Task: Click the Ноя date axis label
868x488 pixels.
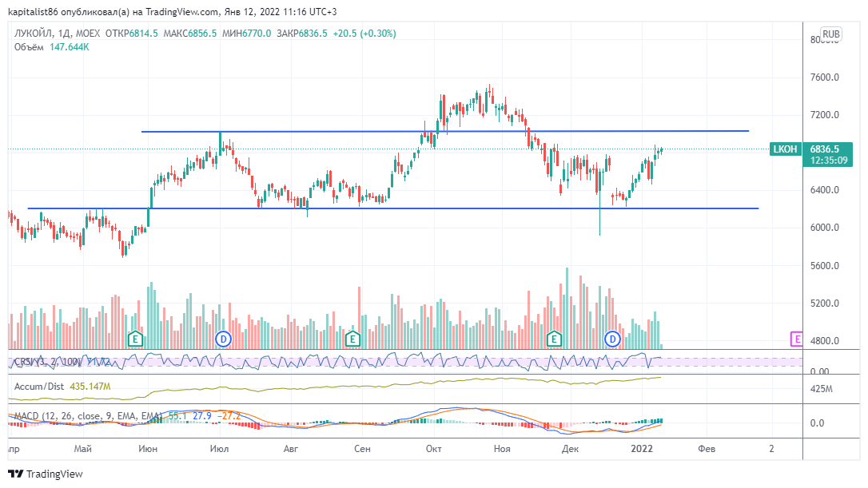Action: [x=502, y=448]
